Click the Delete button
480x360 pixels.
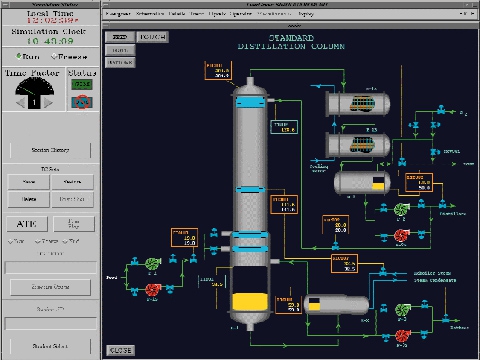29,199
